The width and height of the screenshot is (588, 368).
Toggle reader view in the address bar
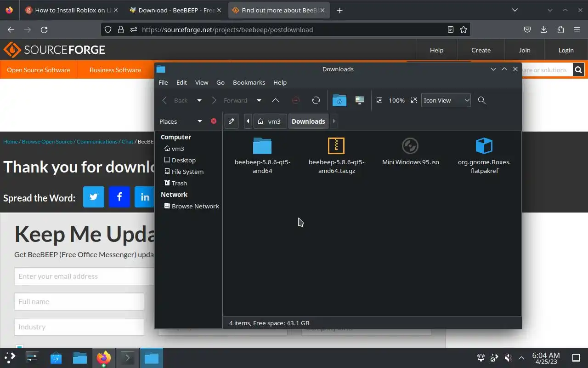[x=451, y=29]
